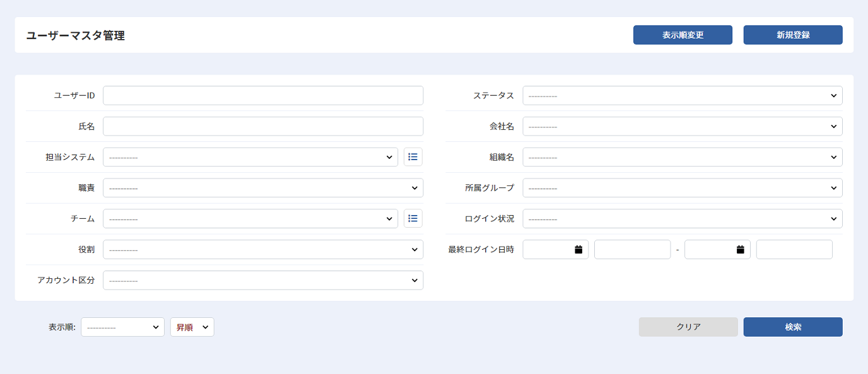This screenshot has height=374, width=868.
Task: Open calendar icon in start date field
Action: coord(578,250)
